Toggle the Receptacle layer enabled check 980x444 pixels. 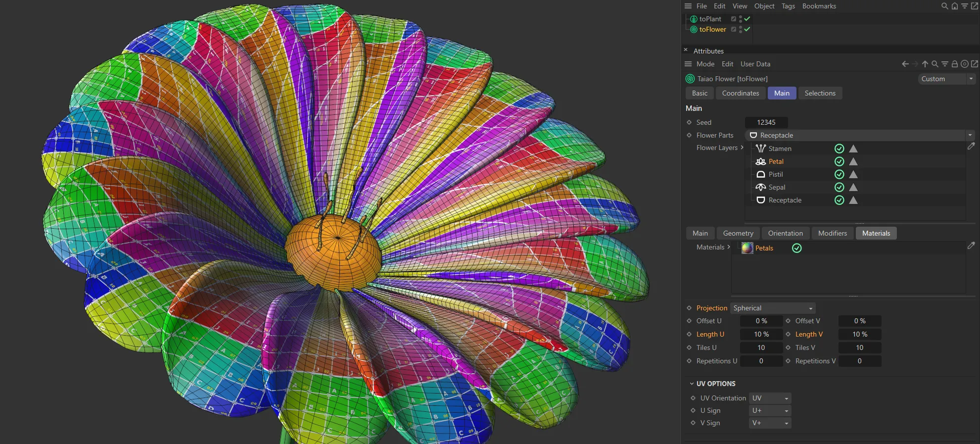[839, 200]
